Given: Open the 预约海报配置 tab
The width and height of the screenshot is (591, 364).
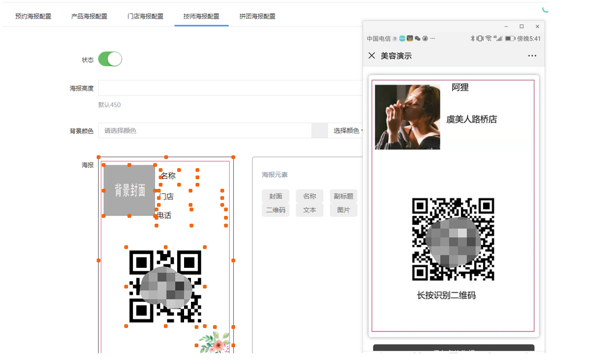Looking at the screenshot, I should 33,16.
